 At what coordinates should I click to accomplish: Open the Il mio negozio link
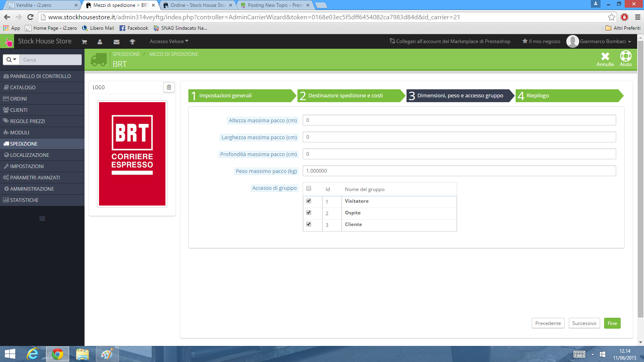[x=541, y=41]
